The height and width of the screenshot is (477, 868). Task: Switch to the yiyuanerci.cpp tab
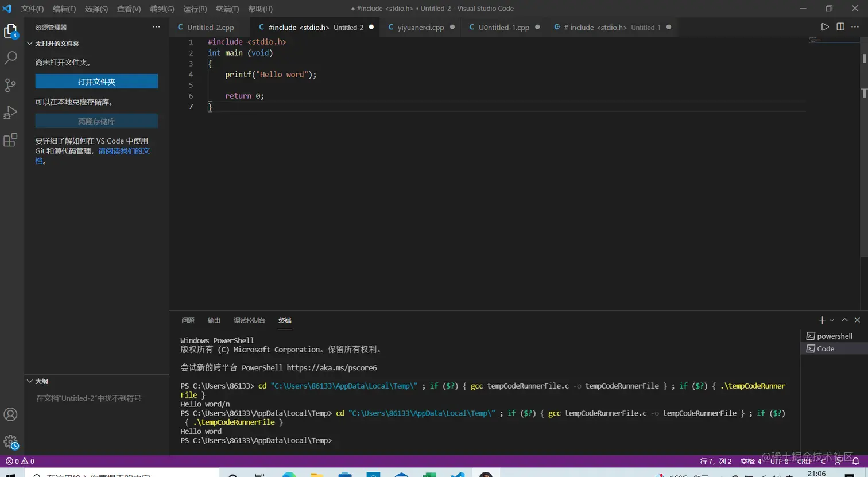[x=420, y=28]
